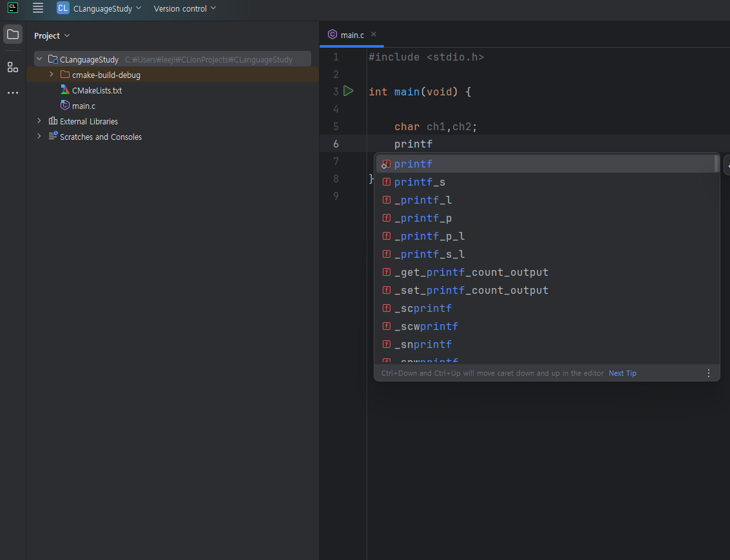Screen dimensions: 730x560
Task: Choose _scwprintf completion suggestion
Action: [544, 326]
